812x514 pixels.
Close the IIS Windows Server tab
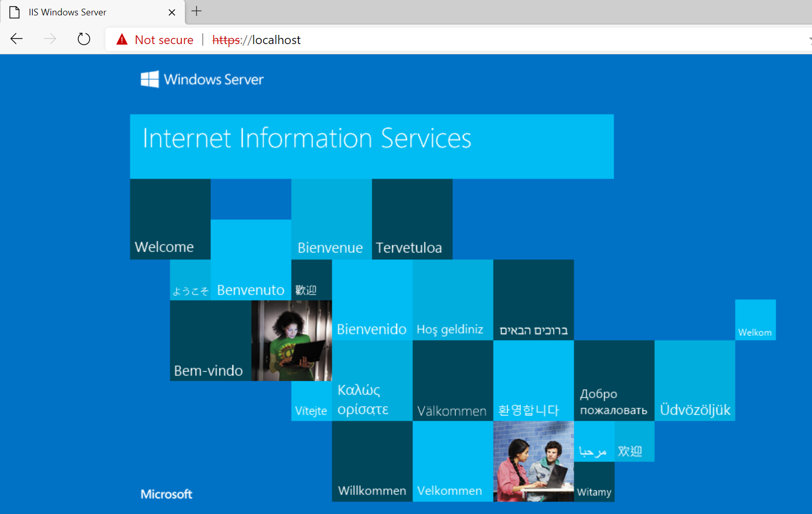172,12
